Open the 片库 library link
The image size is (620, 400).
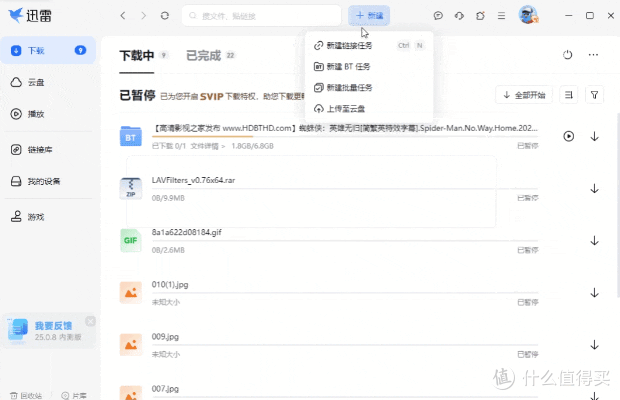(74, 395)
